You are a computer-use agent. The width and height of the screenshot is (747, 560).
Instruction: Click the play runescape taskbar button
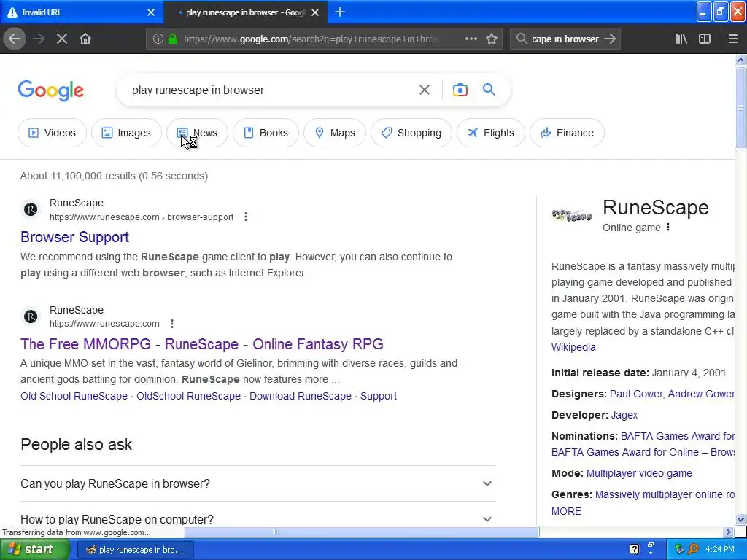coord(135,550)
